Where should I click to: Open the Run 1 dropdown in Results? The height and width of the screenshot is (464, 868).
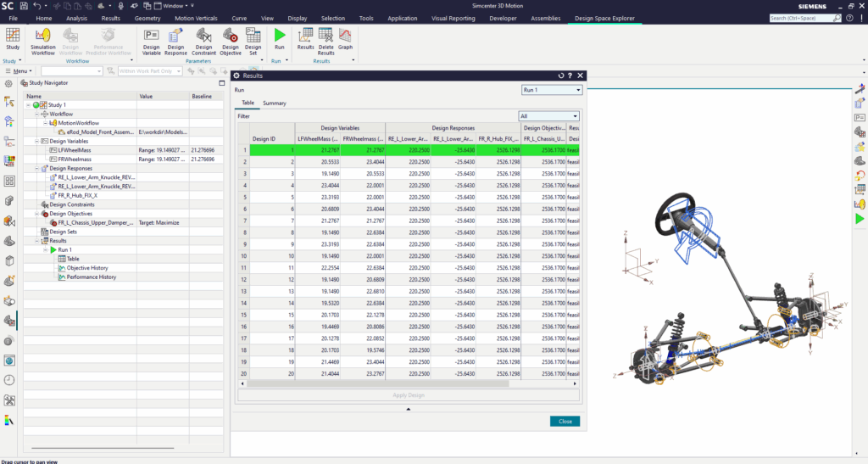click(x=551, y=89)
